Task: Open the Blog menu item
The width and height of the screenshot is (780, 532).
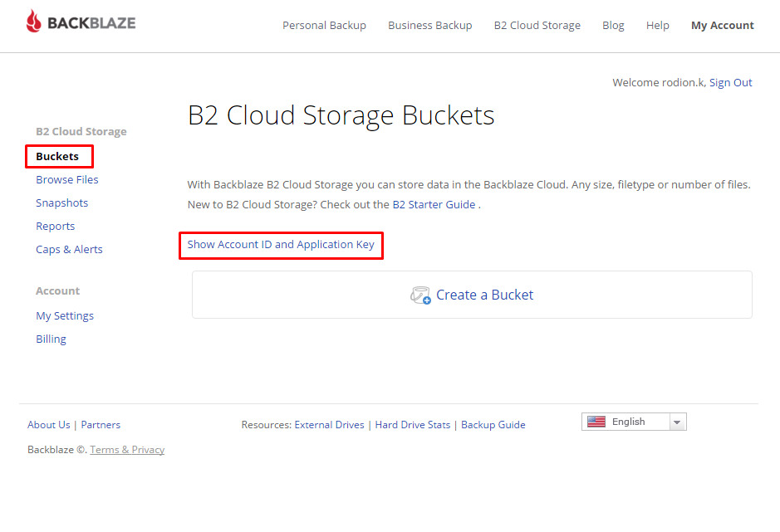Action: point(613,26)
